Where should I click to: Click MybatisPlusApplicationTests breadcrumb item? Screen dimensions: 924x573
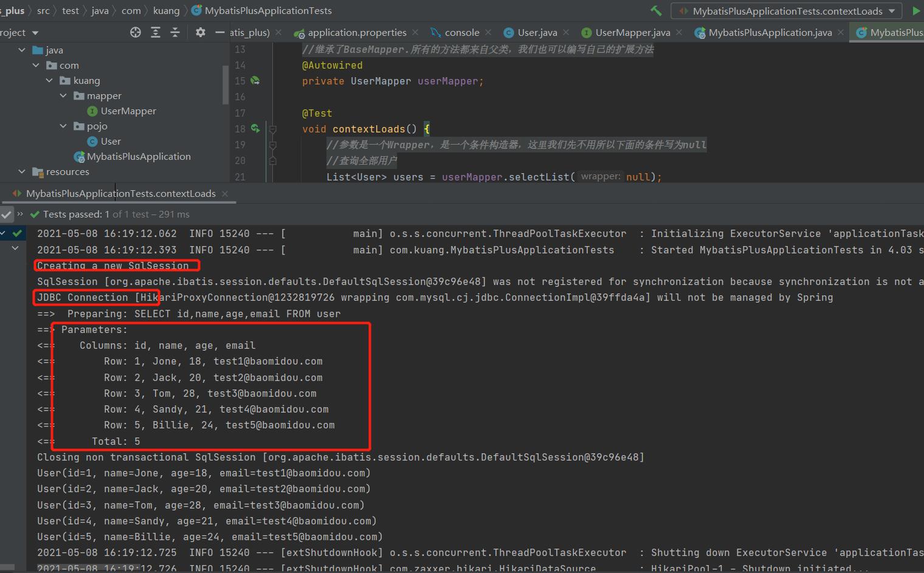[262, 10]
